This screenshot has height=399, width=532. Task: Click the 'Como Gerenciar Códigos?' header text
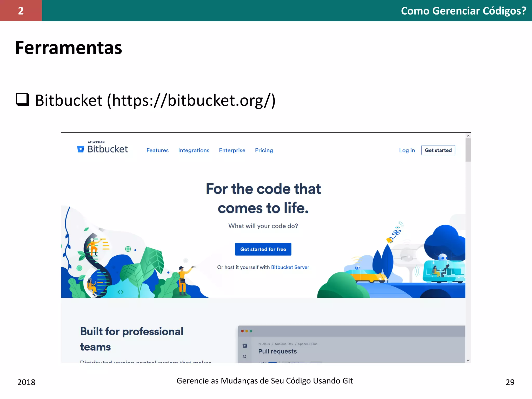[463, 11]
